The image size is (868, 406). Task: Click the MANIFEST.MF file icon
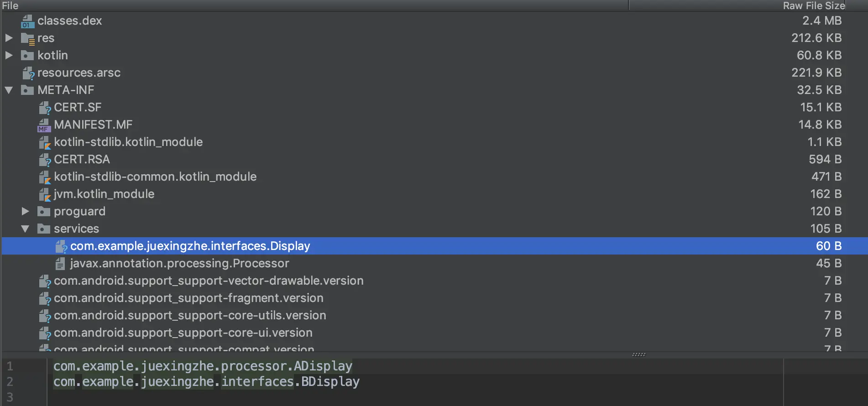(44, 125)
